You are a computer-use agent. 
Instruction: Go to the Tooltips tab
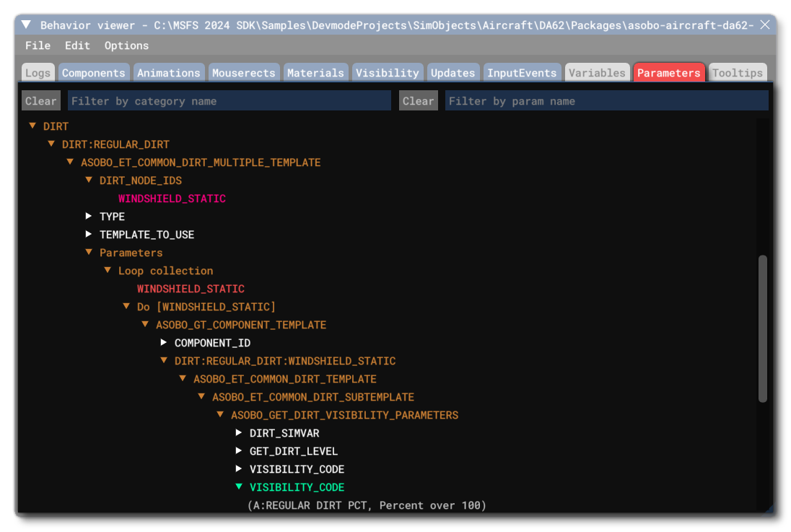click(x=737, y=73)
